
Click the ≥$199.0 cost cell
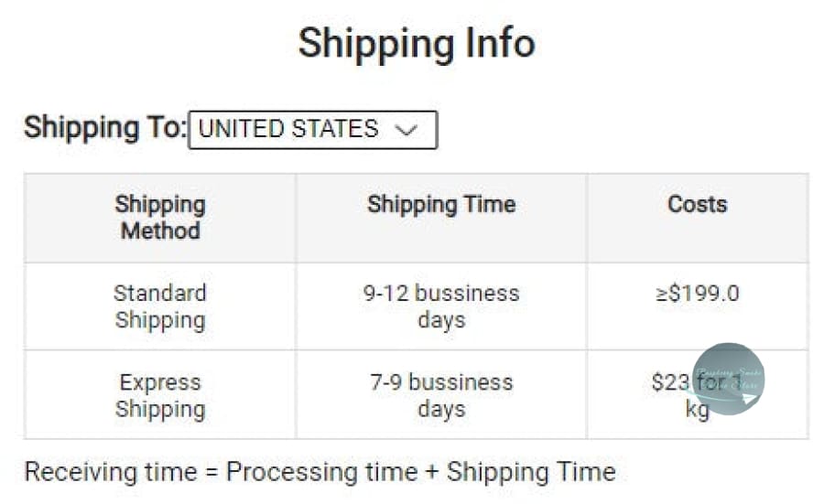point(698,294)
